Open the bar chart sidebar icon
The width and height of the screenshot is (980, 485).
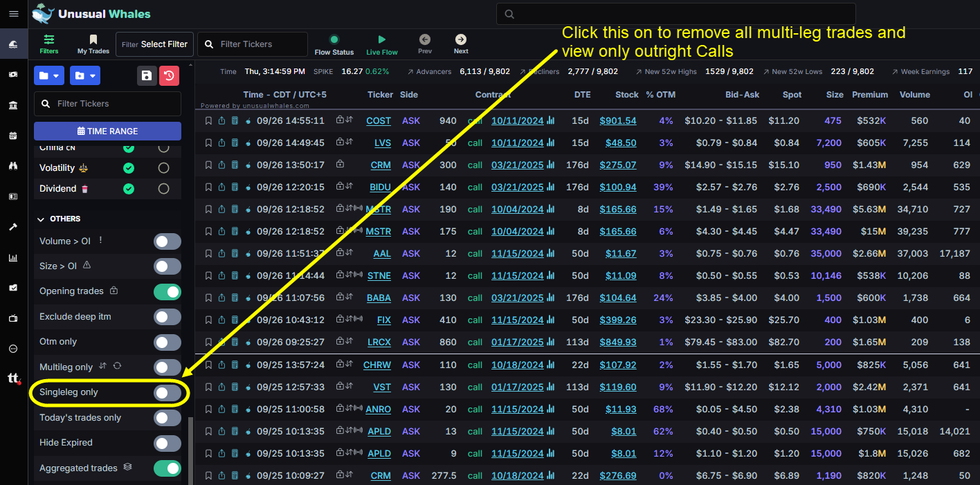point(13,257)
